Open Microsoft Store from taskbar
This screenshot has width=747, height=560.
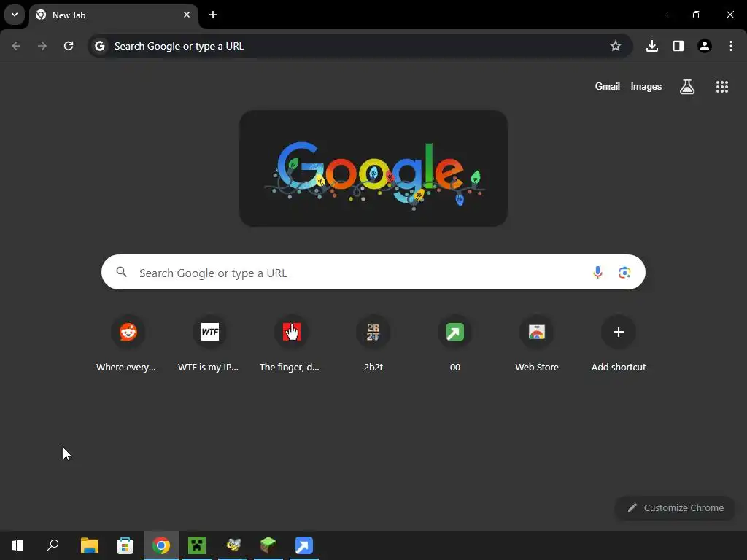point(125,545)
